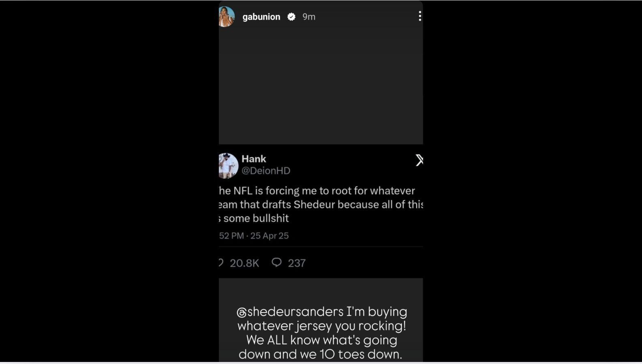
Task: Click the verified badge beside gabunion
Action: pyautogui.click(x=291, y=17)
